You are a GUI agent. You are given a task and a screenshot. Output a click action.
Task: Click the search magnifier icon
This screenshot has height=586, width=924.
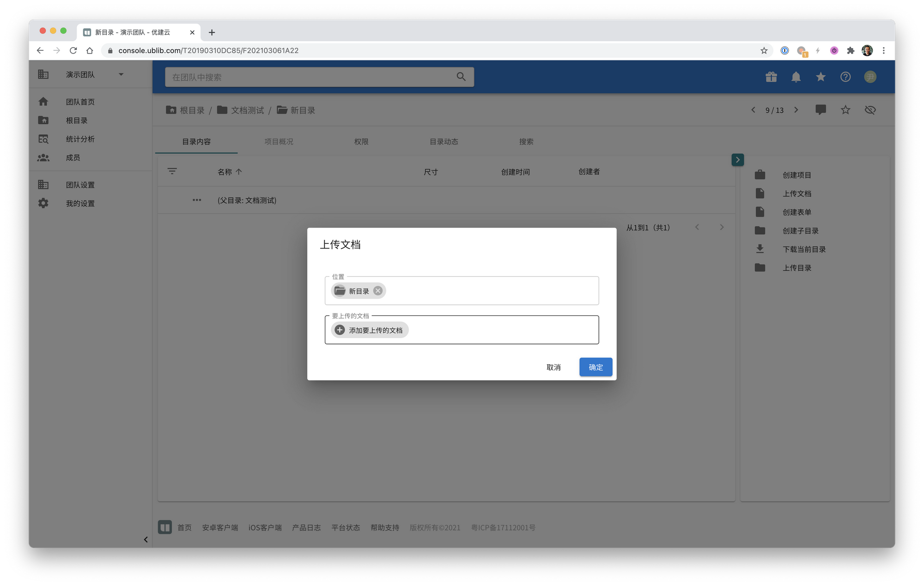pos(461,77)
